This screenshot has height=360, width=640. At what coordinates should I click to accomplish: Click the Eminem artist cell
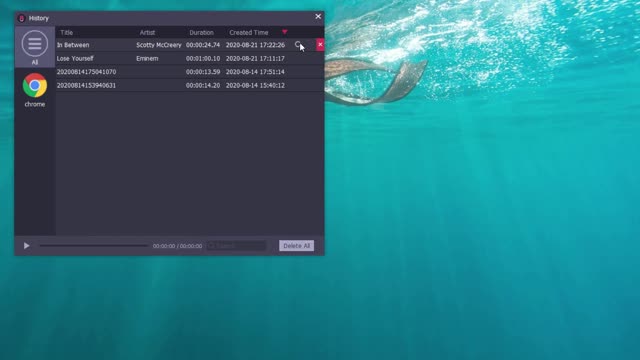click(x=147, y=58)
